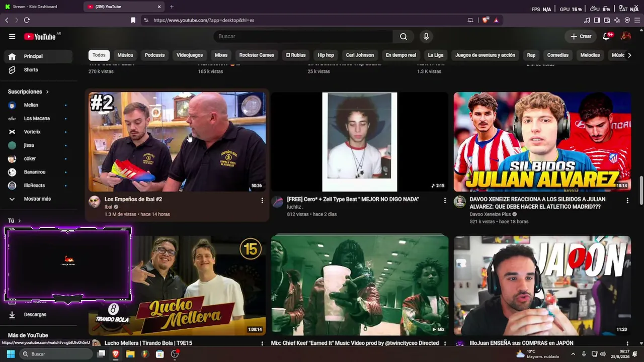The image size is (644, 362).
Task: Open File Explorer from the taskbar
Action: (130, 354)
